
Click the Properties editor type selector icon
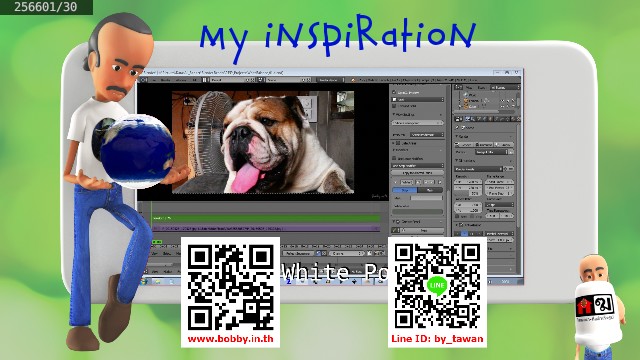coord(459,119)
